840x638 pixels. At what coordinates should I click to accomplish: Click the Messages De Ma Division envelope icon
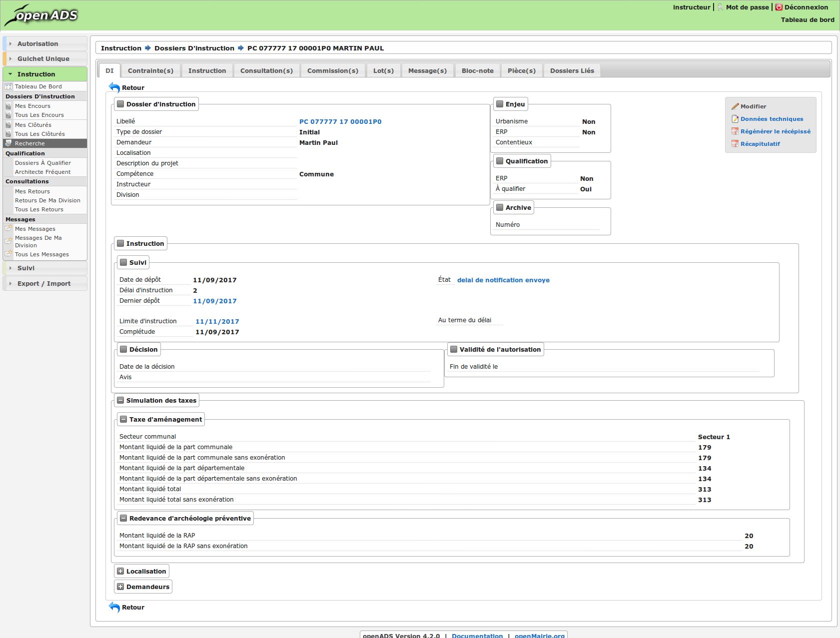[8, 241]
